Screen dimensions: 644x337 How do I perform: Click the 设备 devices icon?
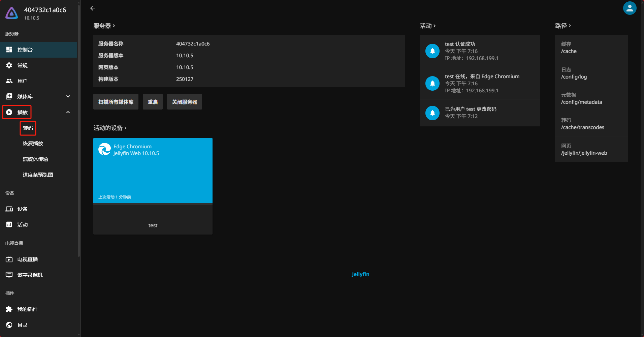pos(9,209)
